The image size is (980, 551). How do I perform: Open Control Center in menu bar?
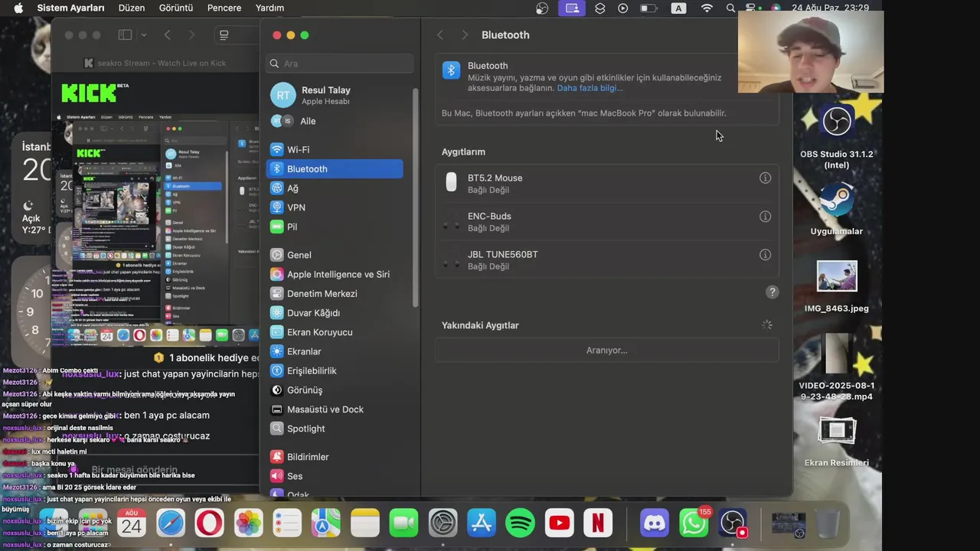point(750,8)
